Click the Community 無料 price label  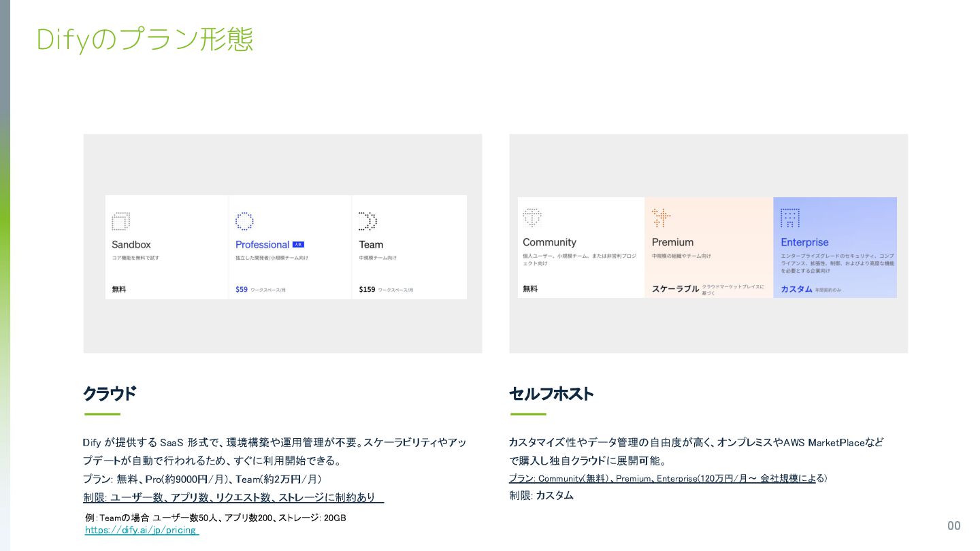(x=530, y=288)
